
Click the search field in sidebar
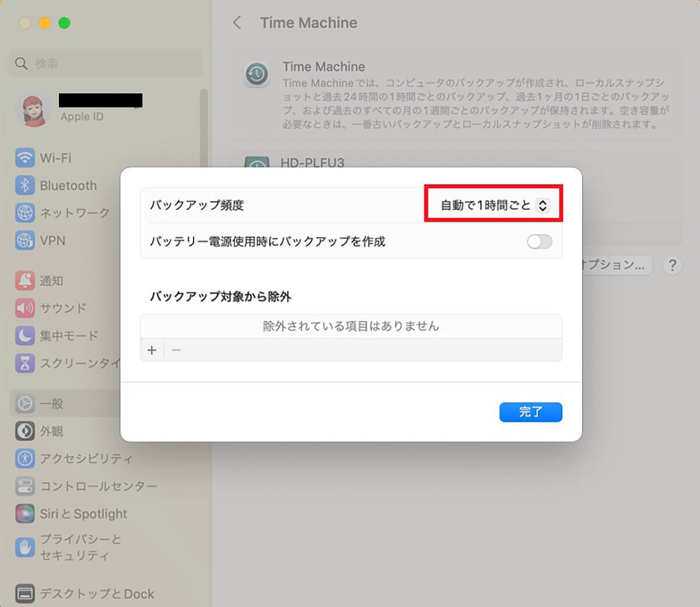click(105, 63)
